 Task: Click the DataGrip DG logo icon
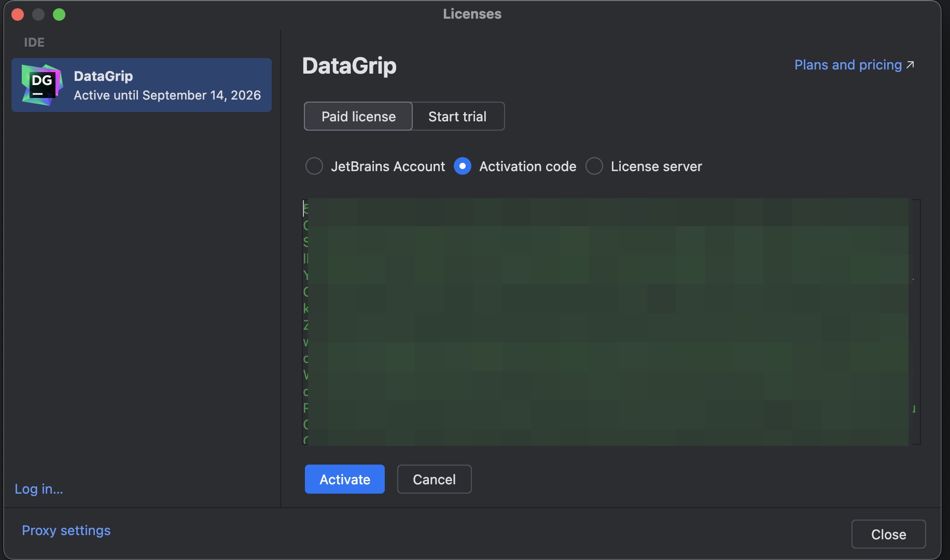[42, 85]
